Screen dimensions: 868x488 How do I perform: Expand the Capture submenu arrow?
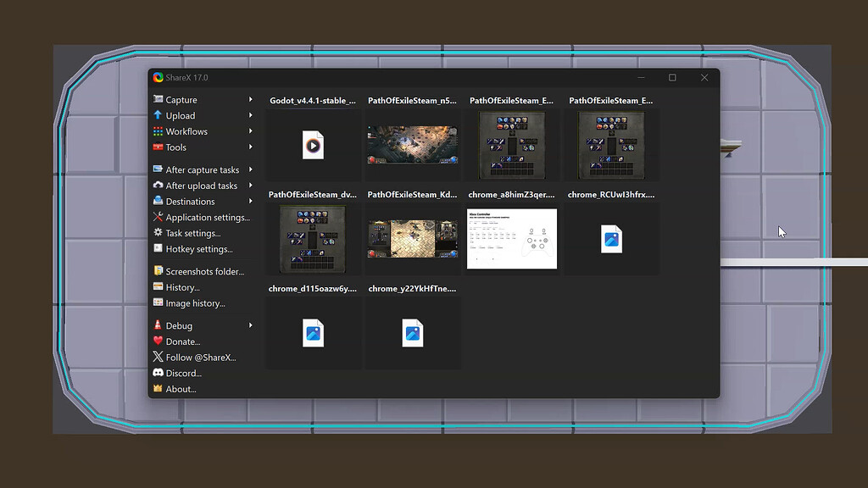click(251, 100)
